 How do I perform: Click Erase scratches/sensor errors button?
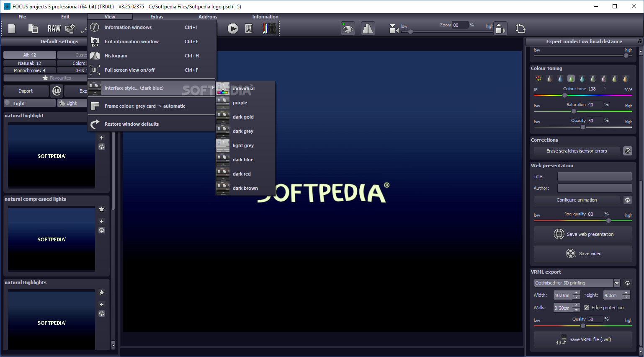pos(577,151)
